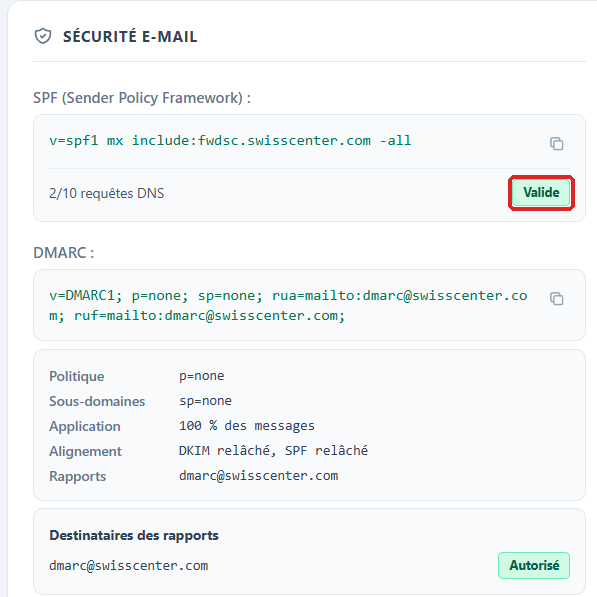The width and height of the screenshot is (597, 597).
Task: Select the SÉCURITÉ E-MAIL heading
Action: pos(130,37)
